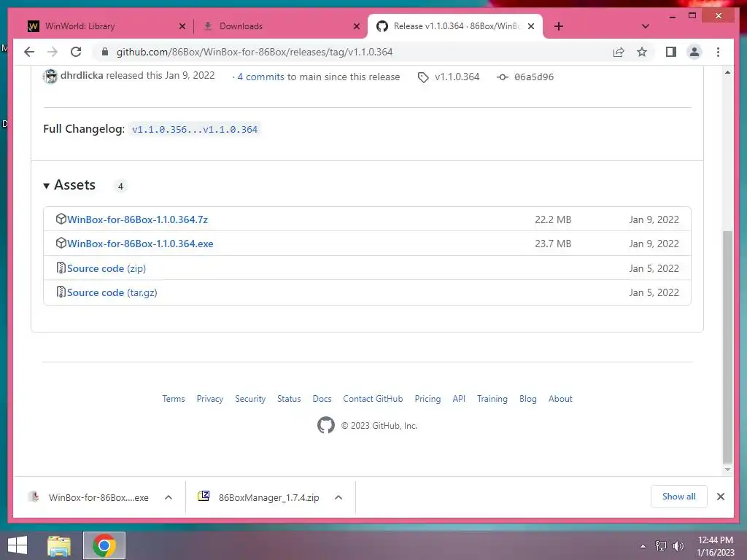Open the network tray icon
This screenshot has height=560, width=747.
pos(661,546)
